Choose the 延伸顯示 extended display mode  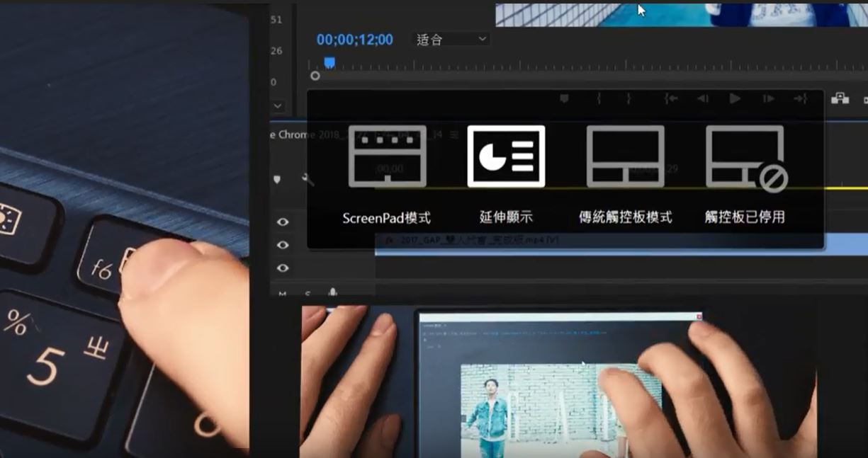(506, 156)
